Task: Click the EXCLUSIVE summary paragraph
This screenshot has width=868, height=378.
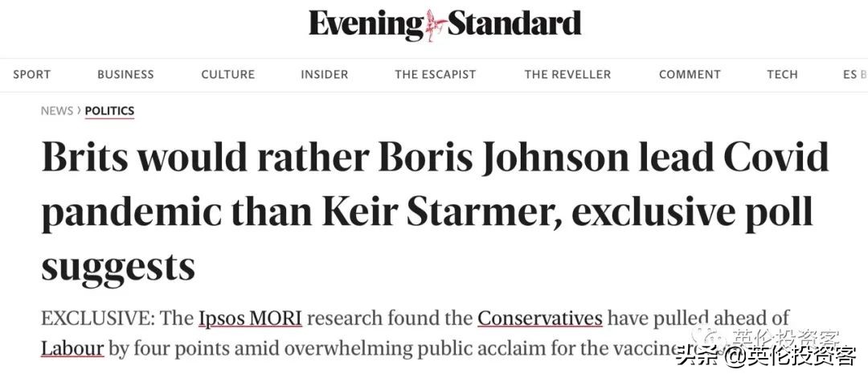Action: click(362, 333)
